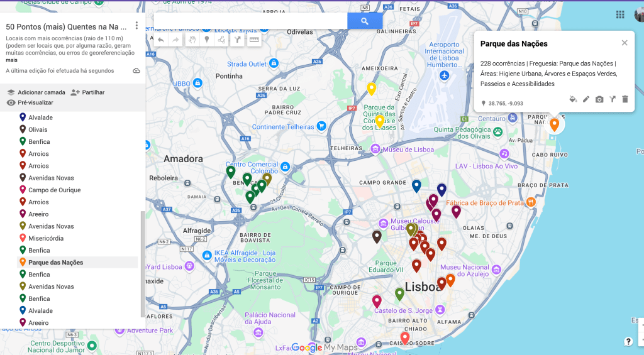Click the Partilhar share button
This screenshot has width=644, height=355.
click(88, 92)
